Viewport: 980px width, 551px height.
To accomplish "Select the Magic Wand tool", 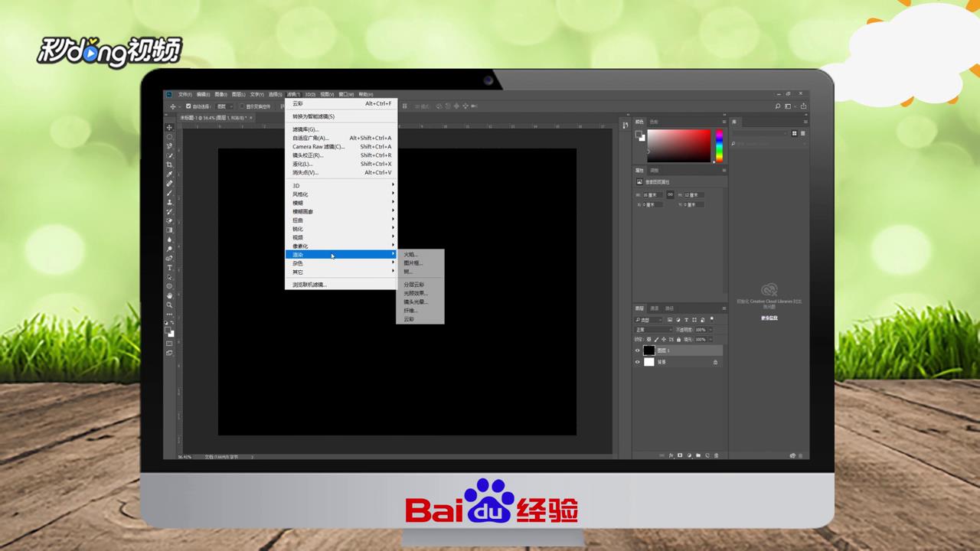I will click(169, 155).
